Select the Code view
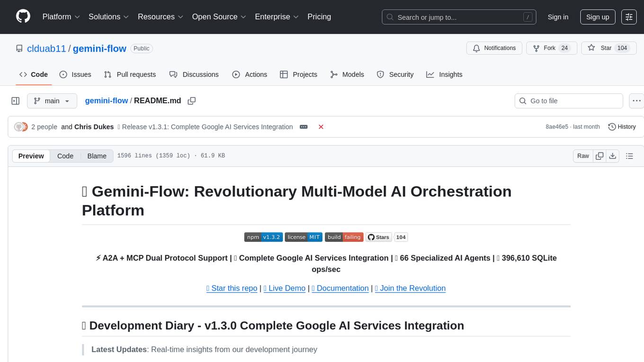Screen dimensions: 644x362 tap(65, 156)
